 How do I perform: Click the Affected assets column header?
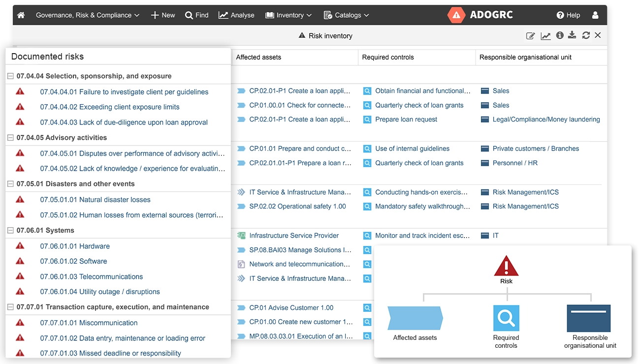(258, 57)
